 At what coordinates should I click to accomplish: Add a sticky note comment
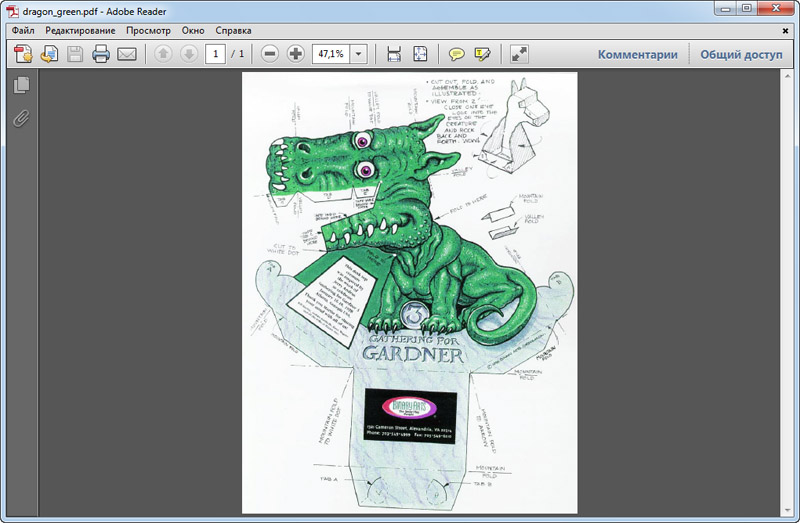[457, 54]
